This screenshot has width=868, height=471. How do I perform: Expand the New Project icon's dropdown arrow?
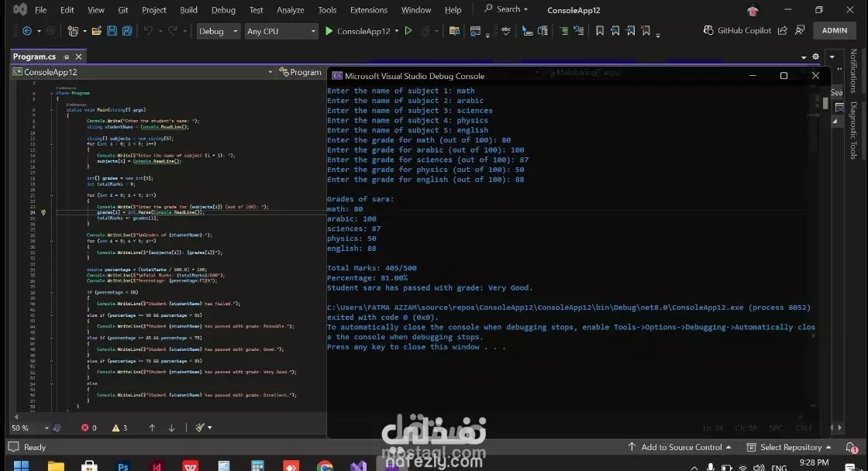[84, 31]
